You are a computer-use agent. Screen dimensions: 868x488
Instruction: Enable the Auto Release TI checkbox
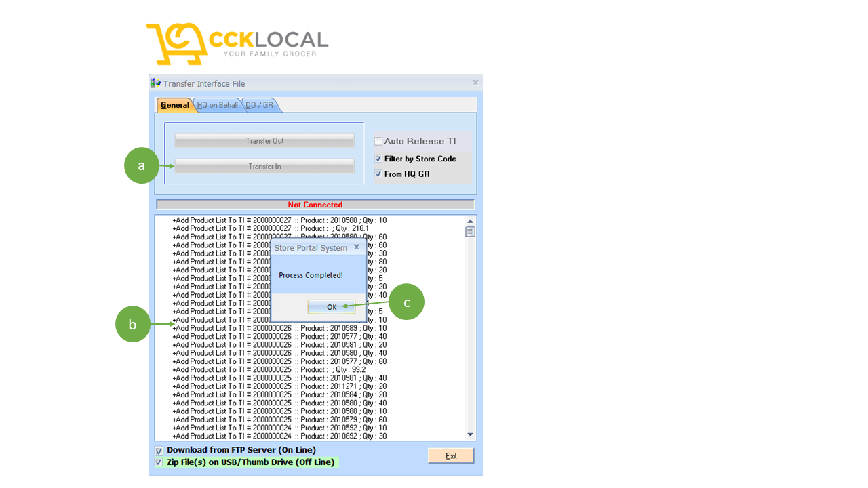(378, 141)
